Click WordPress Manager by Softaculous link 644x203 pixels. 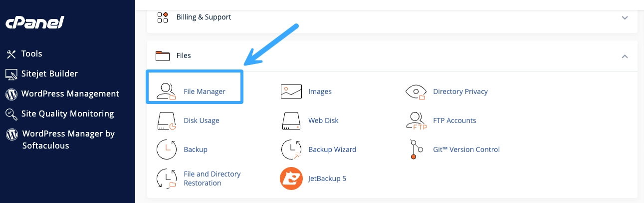68,139
